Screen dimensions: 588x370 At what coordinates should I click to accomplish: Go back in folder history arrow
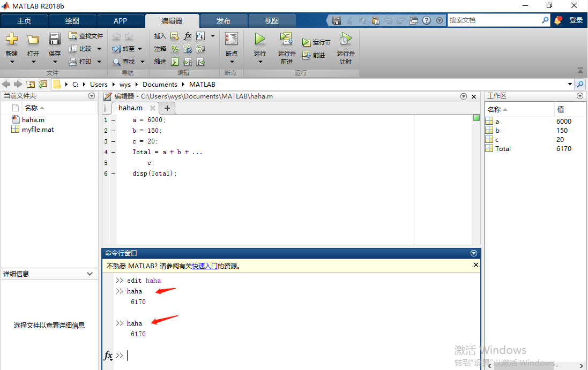coord(6,84)
